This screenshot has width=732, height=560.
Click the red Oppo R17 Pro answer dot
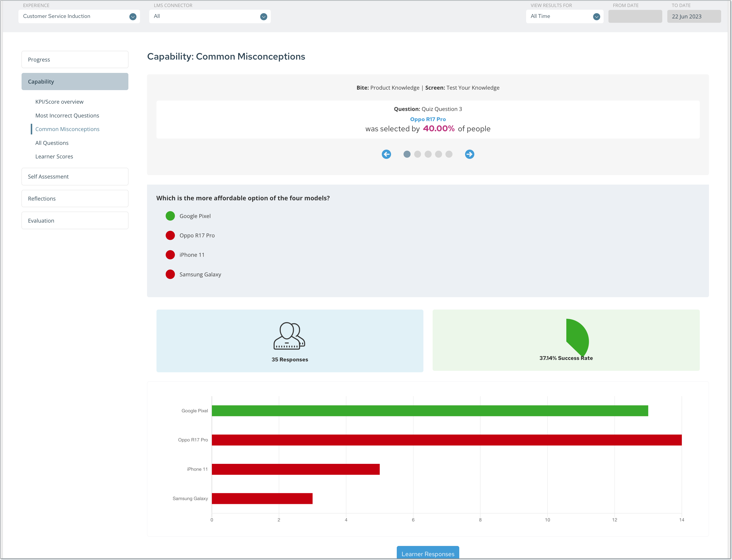point(170,235)
